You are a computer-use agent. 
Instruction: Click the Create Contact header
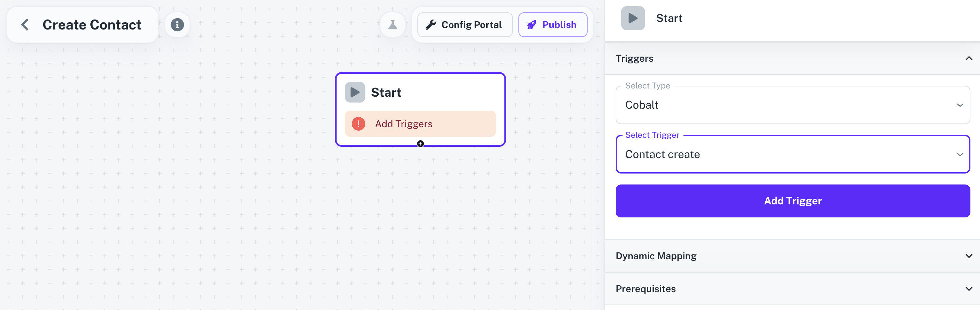[91, 24]
